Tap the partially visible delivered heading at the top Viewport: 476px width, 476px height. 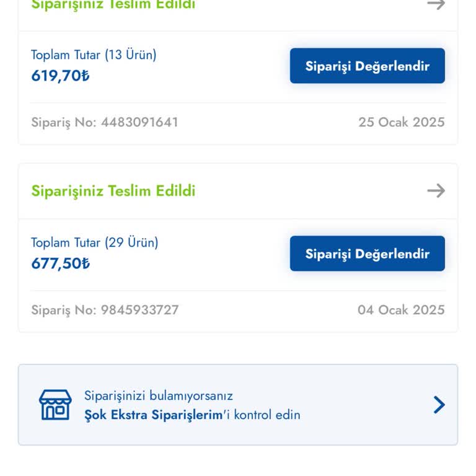point(113,5)
